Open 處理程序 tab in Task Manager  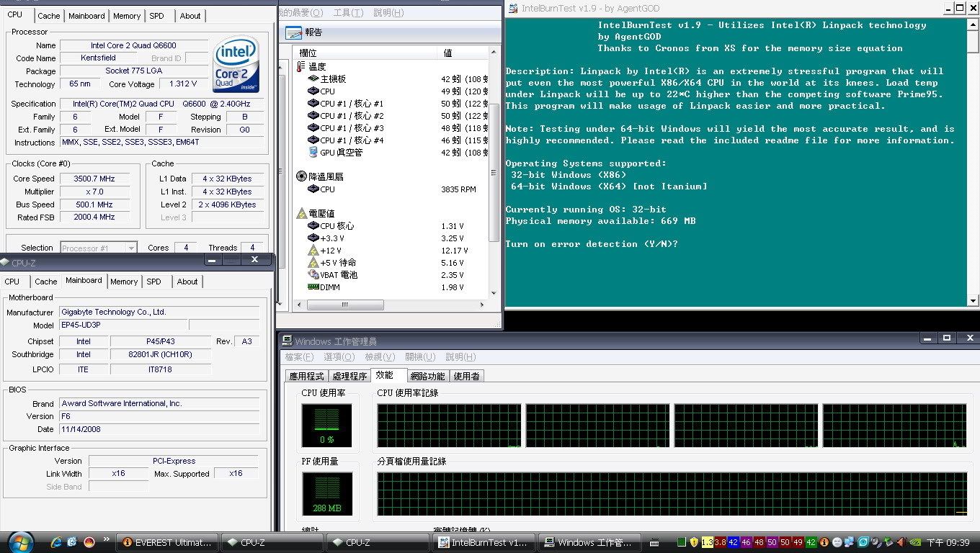click(349, 376)
